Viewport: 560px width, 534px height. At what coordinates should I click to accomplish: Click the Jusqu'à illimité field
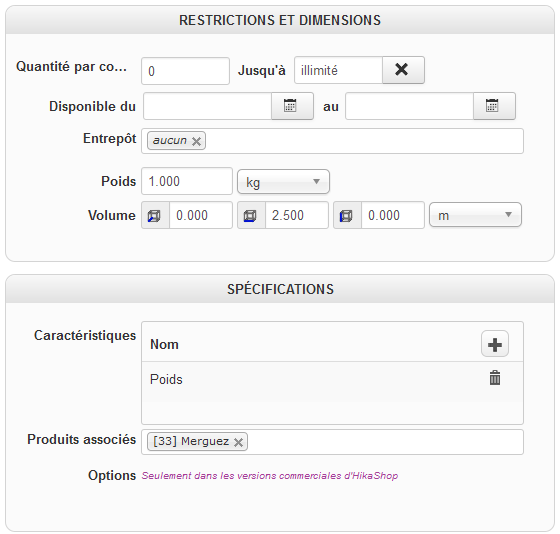coord(338,70)
